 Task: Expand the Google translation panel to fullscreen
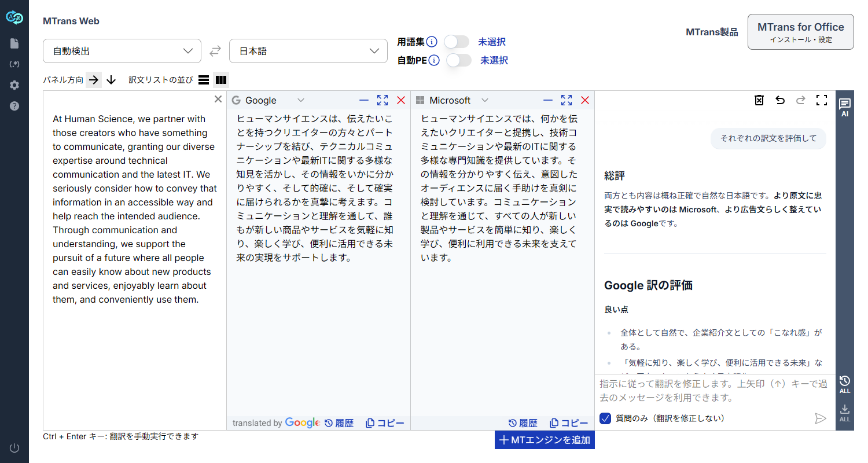(382, 100)
